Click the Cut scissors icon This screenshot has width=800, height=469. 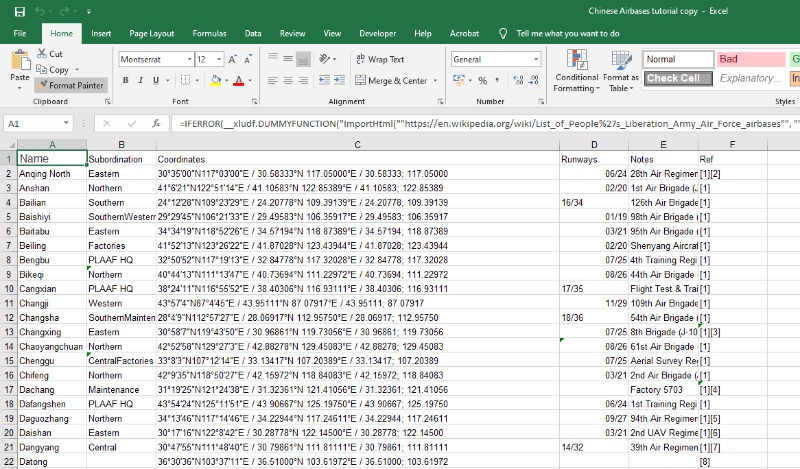pos(42,53)
